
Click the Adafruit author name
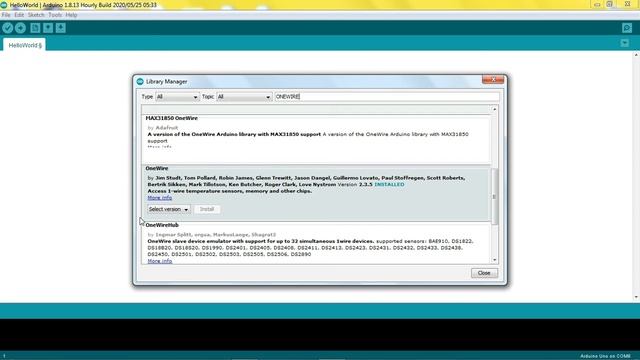(x=167, y=128)
